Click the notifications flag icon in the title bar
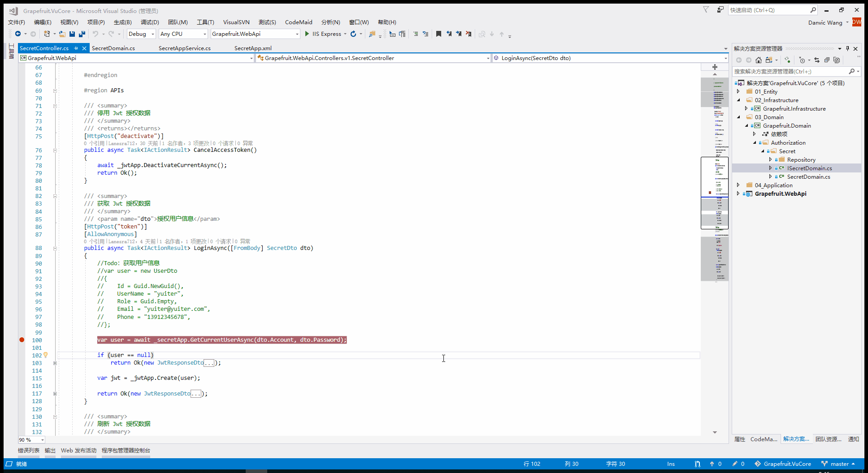The width and height of the screenshot is (868, 473). (x=706, y=10)
